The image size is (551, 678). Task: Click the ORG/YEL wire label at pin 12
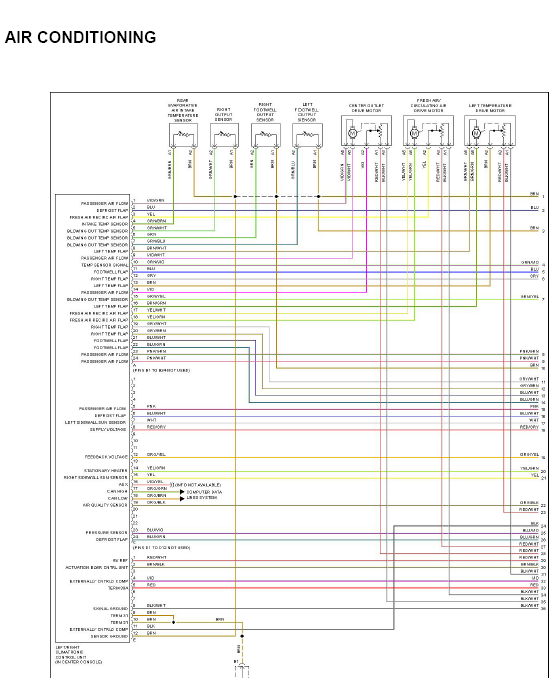pos(156,454)
